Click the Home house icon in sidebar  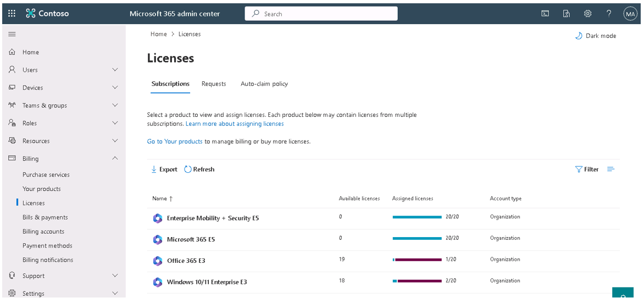click(x=12, y=52)
